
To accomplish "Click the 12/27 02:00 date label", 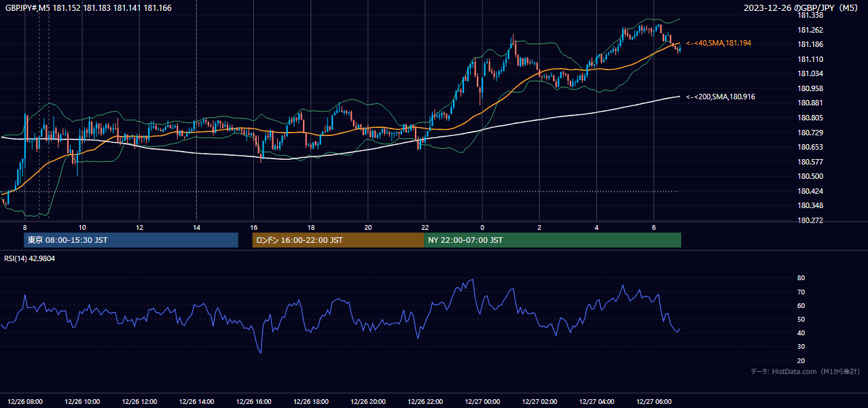I will point(539,402).
